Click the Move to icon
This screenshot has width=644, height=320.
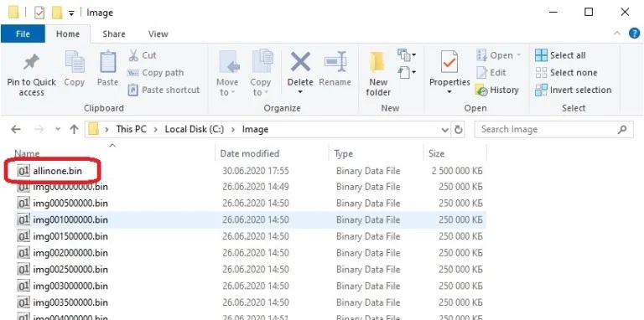click(x=228, y=63)
